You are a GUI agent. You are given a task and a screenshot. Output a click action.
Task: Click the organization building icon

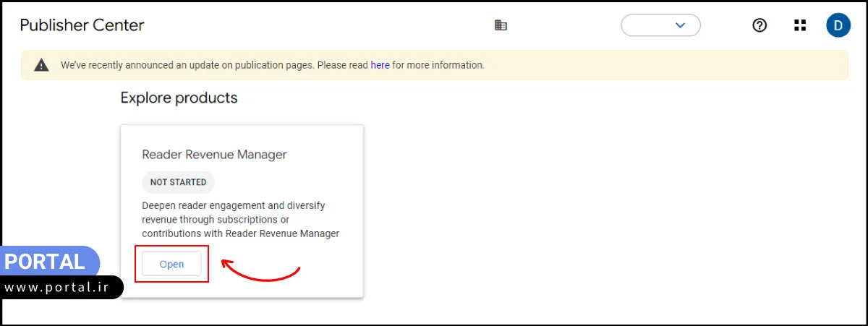coord(501,25)
